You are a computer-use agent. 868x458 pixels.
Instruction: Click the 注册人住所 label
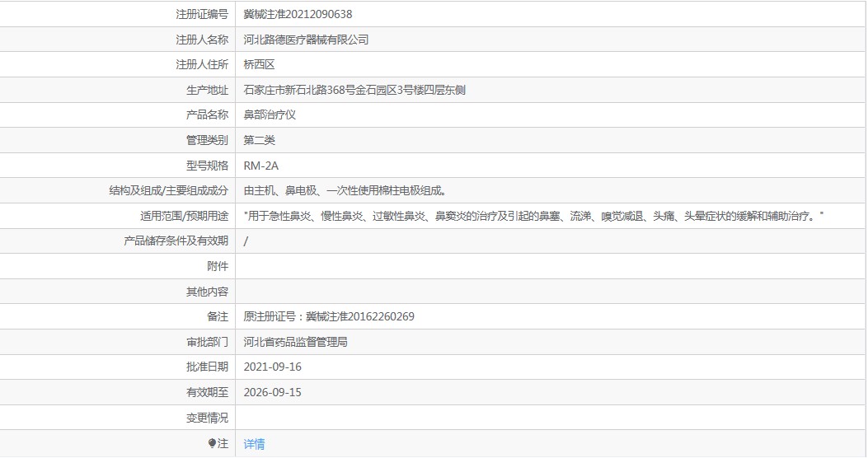(202, 65)
